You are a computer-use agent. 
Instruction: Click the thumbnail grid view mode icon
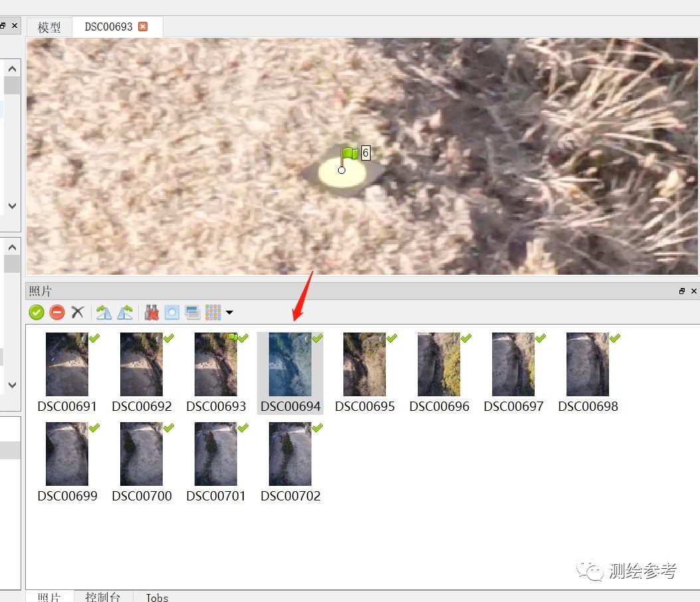tap(213, 312)
